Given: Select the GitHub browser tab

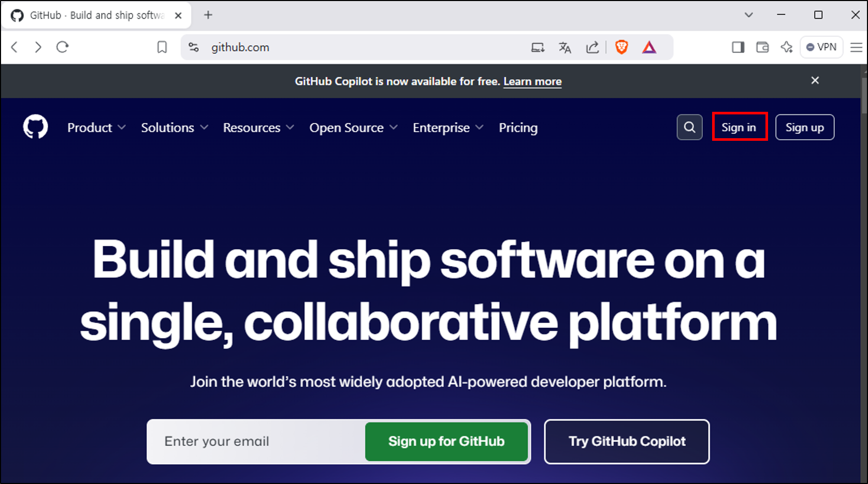Looking at the screenshot, I should 96,16.
